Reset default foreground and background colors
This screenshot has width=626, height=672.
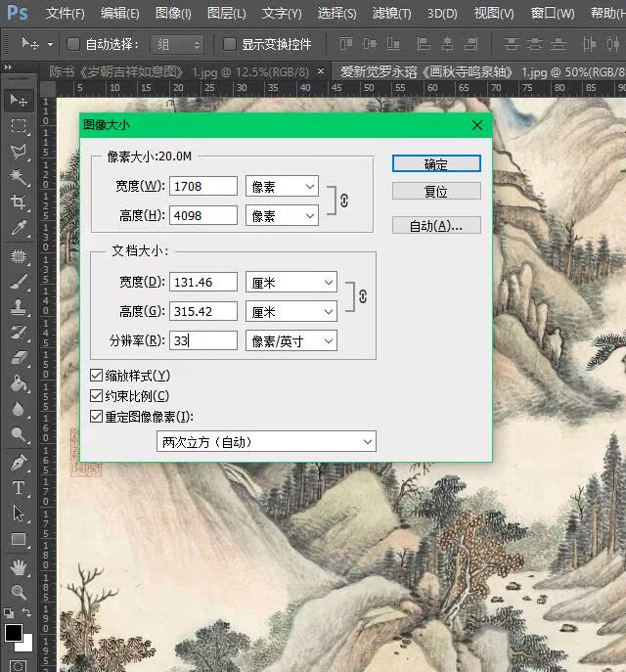coord(9,613)
